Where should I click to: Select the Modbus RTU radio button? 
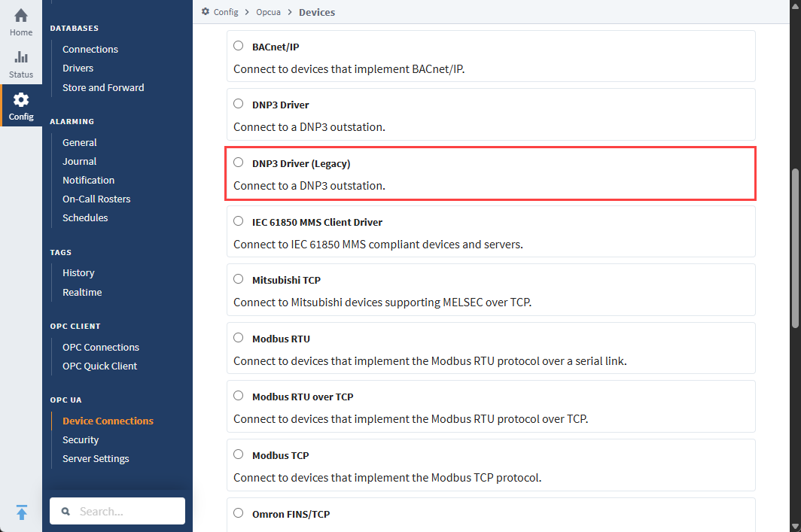(x=238, y=337)
